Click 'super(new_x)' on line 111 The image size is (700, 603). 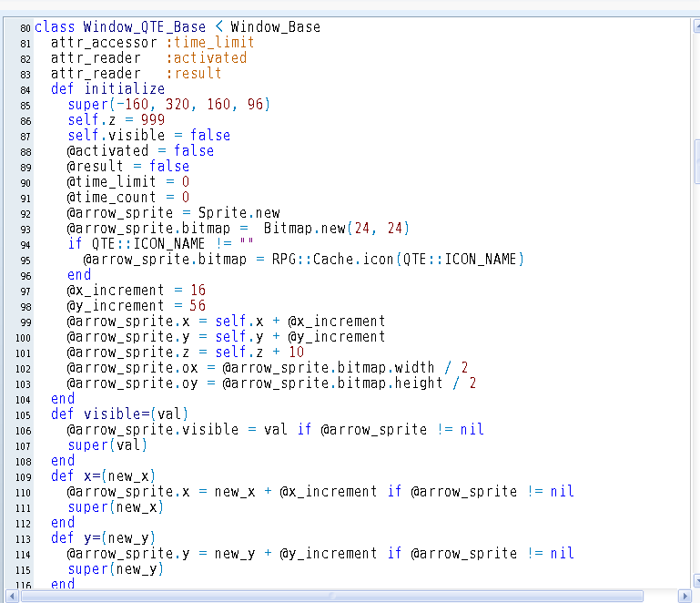[x=116, y=507]
